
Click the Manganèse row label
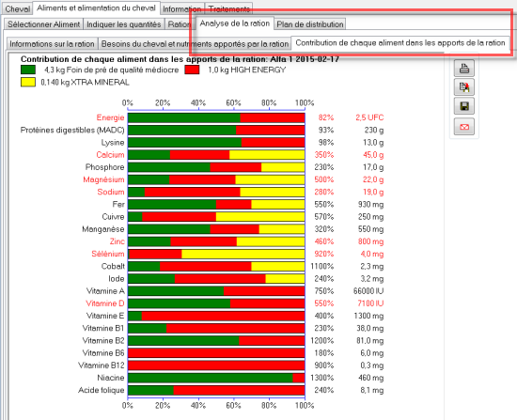click(103, 229)
